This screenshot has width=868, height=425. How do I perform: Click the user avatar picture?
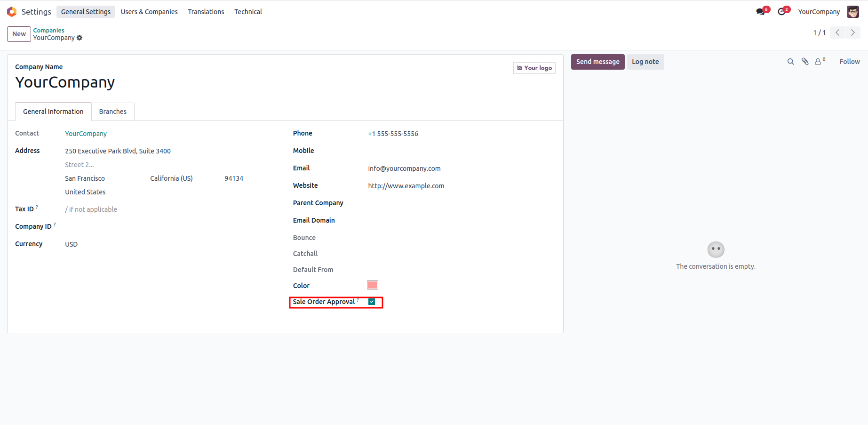tap(853, 12)
